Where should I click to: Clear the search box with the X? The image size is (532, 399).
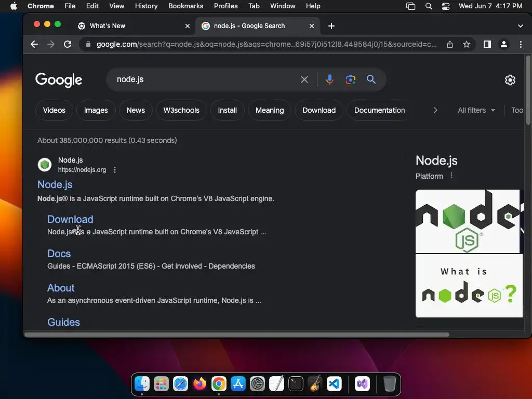[x=304, y=79]
